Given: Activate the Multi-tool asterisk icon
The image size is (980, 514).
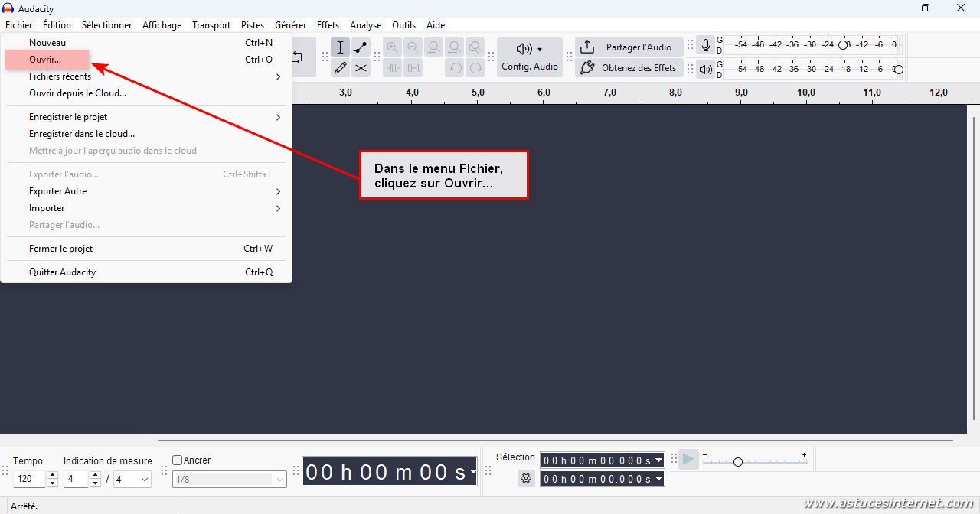Looking at the screenshot, I should point(361,68).
